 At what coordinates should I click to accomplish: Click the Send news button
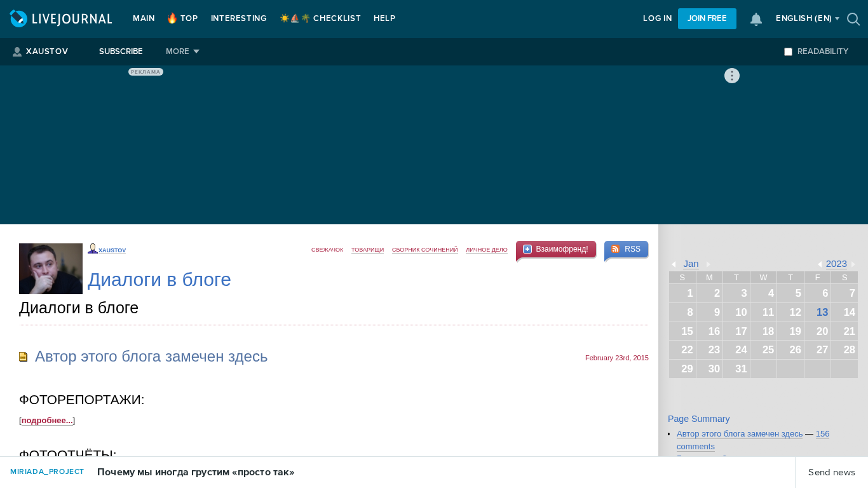(832, 472)
